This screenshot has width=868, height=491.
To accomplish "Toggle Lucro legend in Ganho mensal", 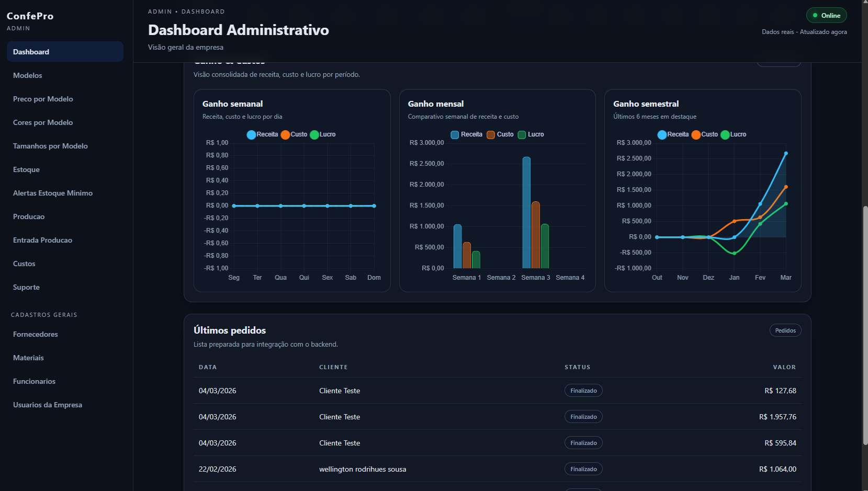I will (531, 134).
